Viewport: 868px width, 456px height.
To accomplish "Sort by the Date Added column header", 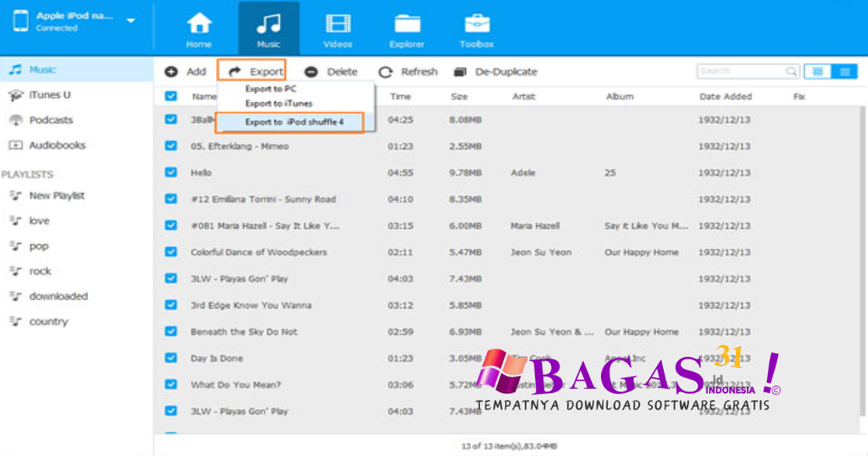I will coord(726,97).
